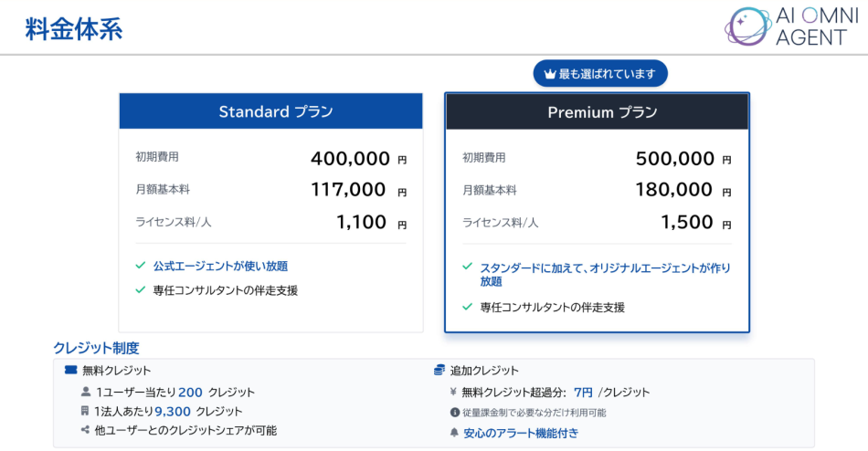The height and width of the screenshot is (451, 868).
Task: Click the 最も選ばれています badge
Action: (x=600, y=74)
